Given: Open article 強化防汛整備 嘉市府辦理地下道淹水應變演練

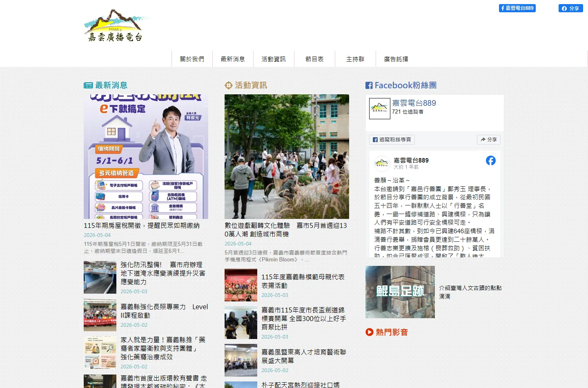Looking at the screenshot, I should pos(163,273).
